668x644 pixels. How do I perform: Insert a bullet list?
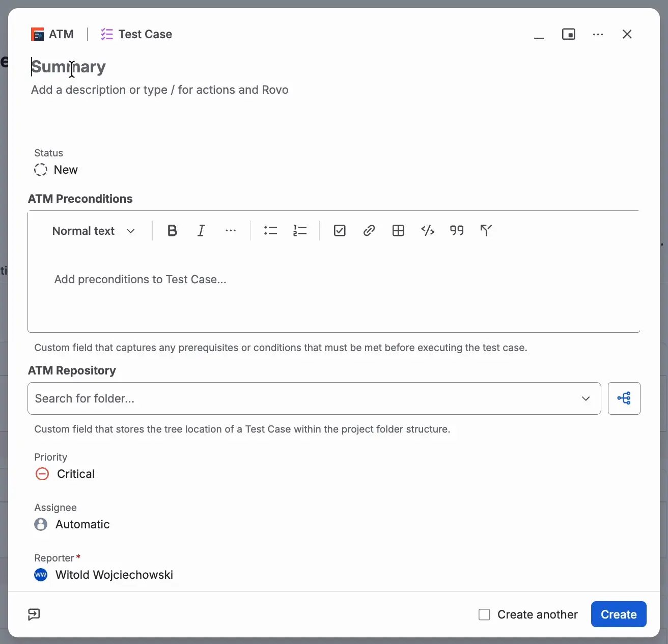tap(270, 231)
